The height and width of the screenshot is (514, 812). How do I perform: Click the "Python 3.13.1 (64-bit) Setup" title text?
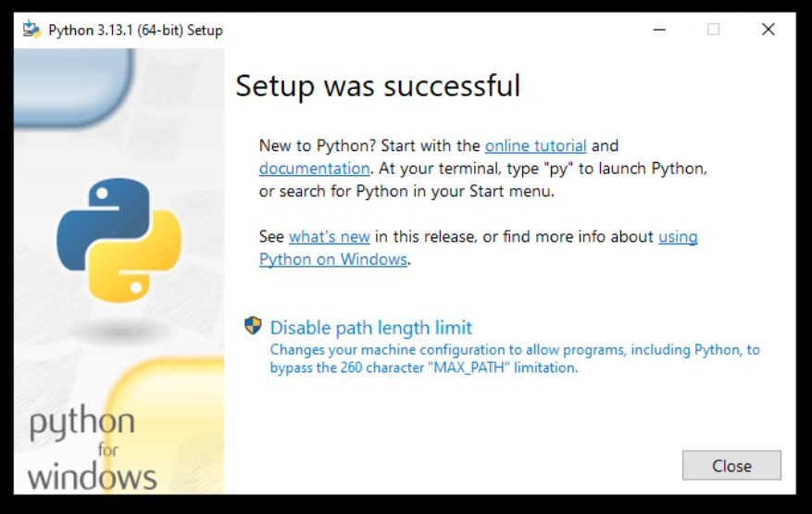point(135,31)
